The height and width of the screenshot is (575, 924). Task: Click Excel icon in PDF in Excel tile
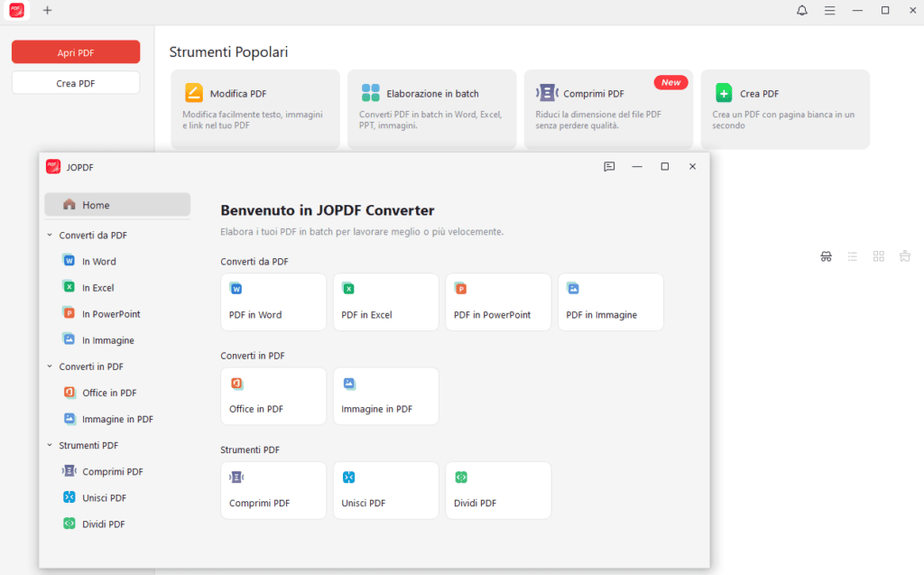click(348, 289)
